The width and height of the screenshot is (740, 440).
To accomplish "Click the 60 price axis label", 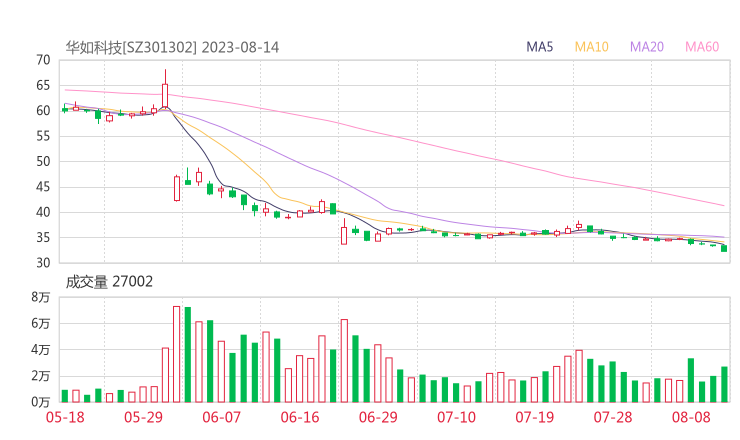I will click(x=43, y=111).
